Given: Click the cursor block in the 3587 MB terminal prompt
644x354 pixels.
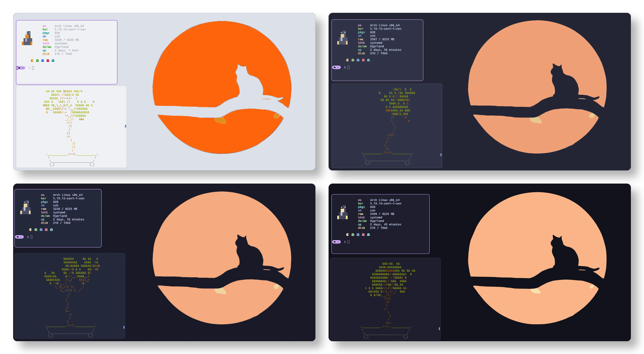Looking at the screenshot, I should [x=348, y=67].
